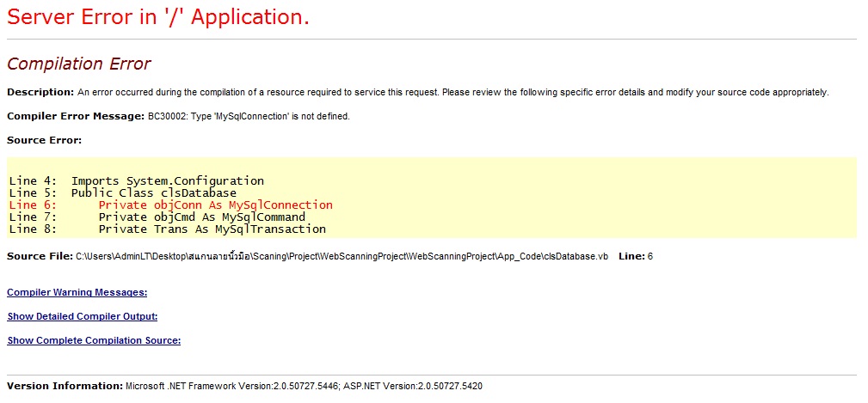Expand Show Complete Compilation Source

tap(94, 340)
